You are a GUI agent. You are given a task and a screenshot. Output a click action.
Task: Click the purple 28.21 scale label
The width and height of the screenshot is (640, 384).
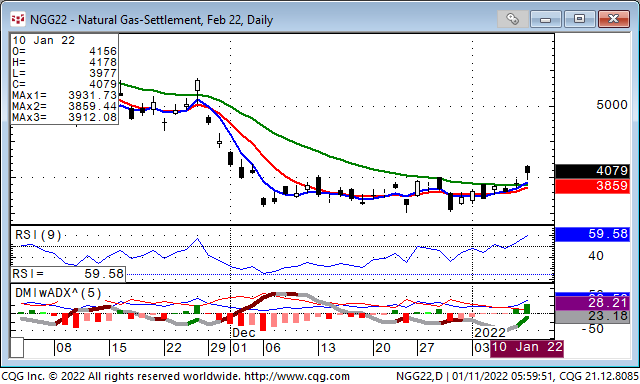click(592, 303)
